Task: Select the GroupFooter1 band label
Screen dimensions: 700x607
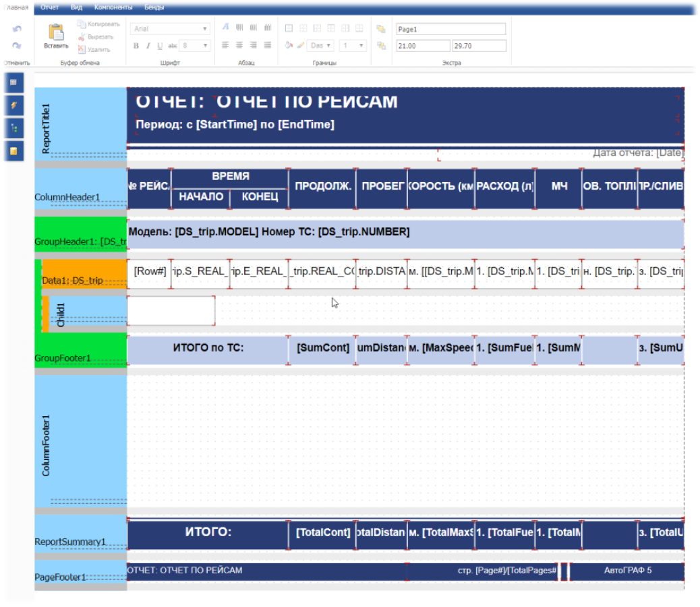Action: pyautogui.click(x=63, y=358)
